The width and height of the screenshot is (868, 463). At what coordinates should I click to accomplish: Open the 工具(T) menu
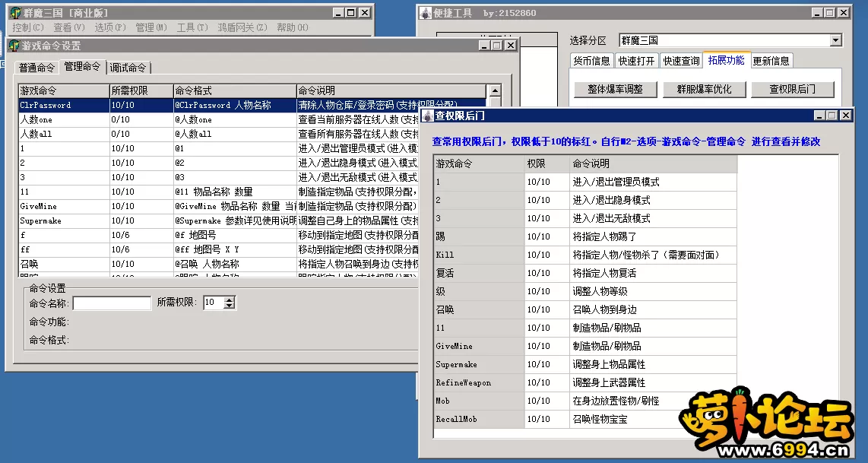click(192, 27)
